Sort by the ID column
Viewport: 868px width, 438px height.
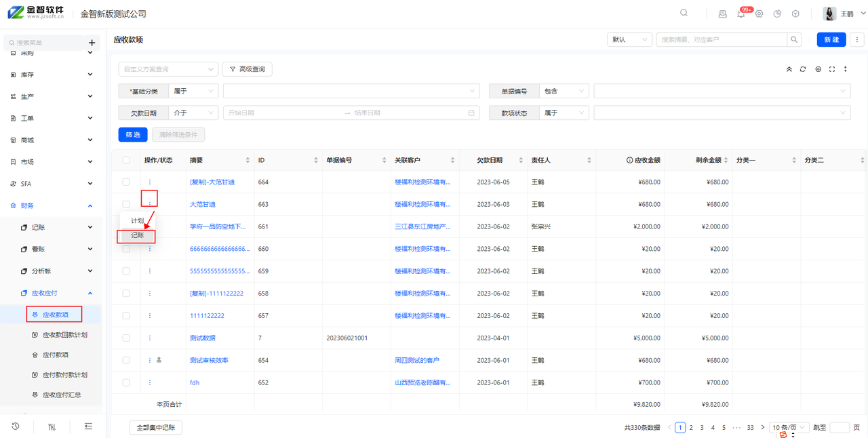coord(316,160)
